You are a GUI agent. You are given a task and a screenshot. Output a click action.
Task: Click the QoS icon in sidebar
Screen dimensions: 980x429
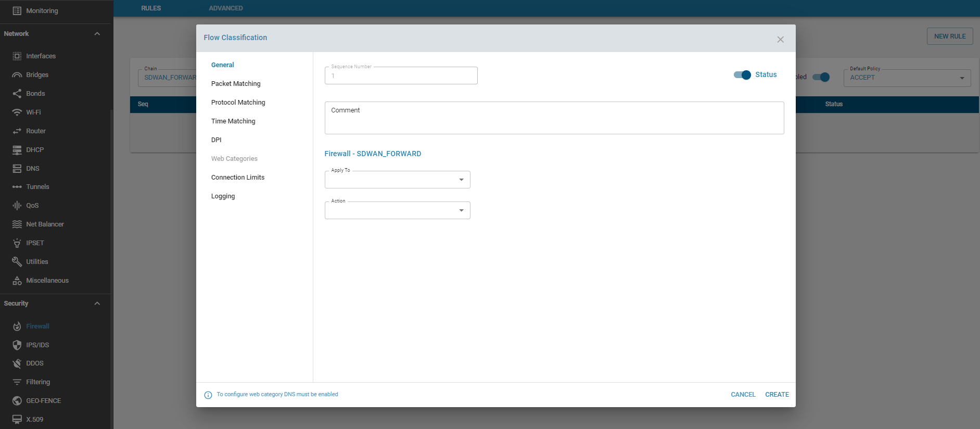point(17,206)
